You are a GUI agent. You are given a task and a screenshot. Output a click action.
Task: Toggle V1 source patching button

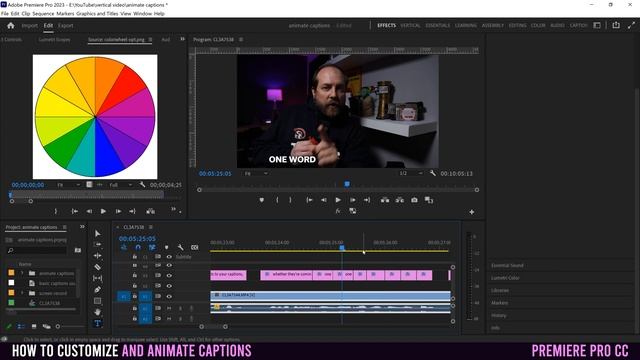pos(124,296)
